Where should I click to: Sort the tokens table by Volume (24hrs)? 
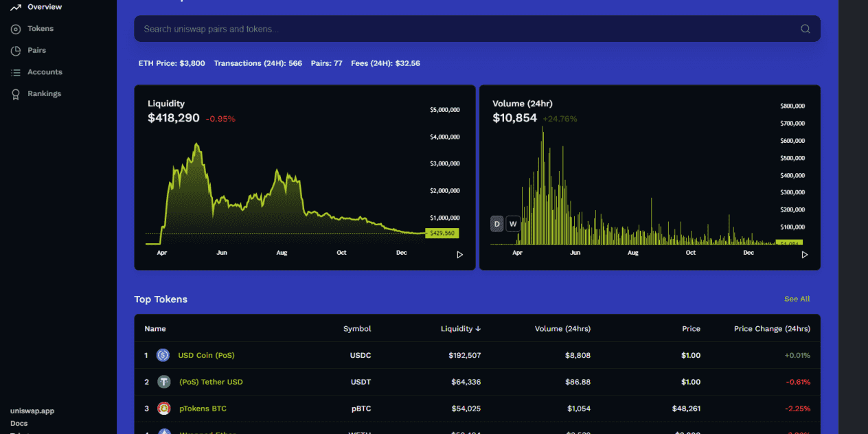pyautogui.click(x=562, y=329)
